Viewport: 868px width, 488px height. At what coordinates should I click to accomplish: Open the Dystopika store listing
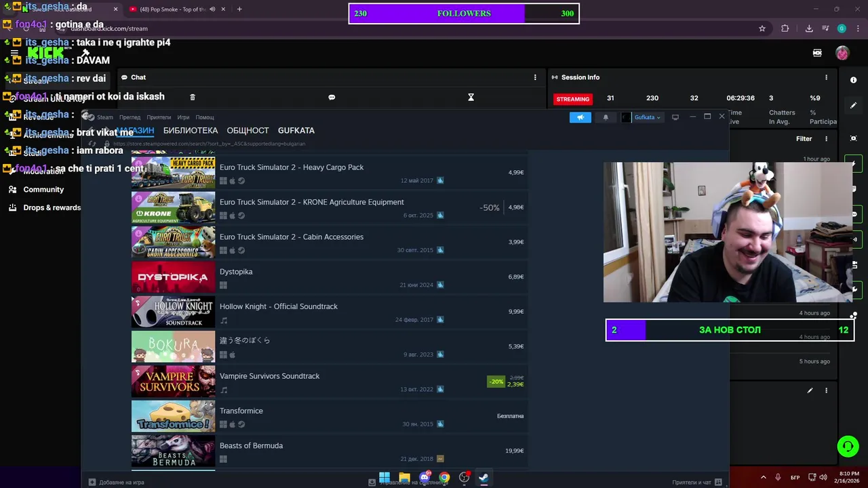point(329,277)
